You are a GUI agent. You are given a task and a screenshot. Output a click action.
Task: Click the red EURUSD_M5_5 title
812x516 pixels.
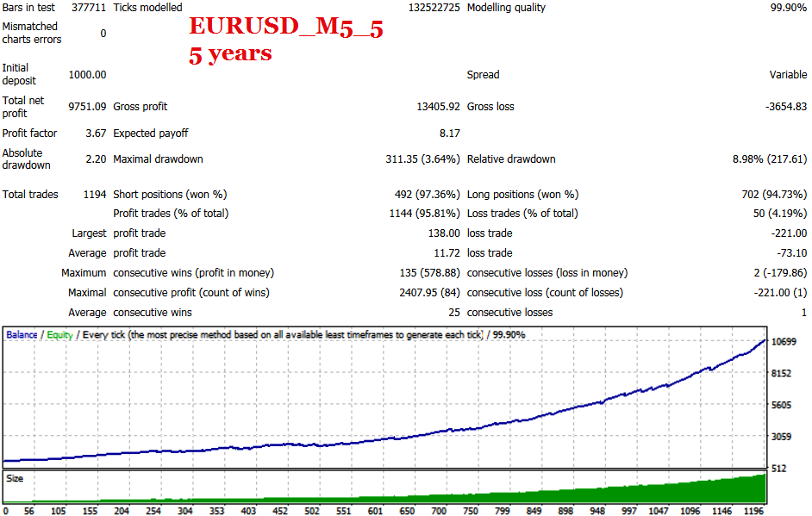pyautogui.click(x=286, y=27)
